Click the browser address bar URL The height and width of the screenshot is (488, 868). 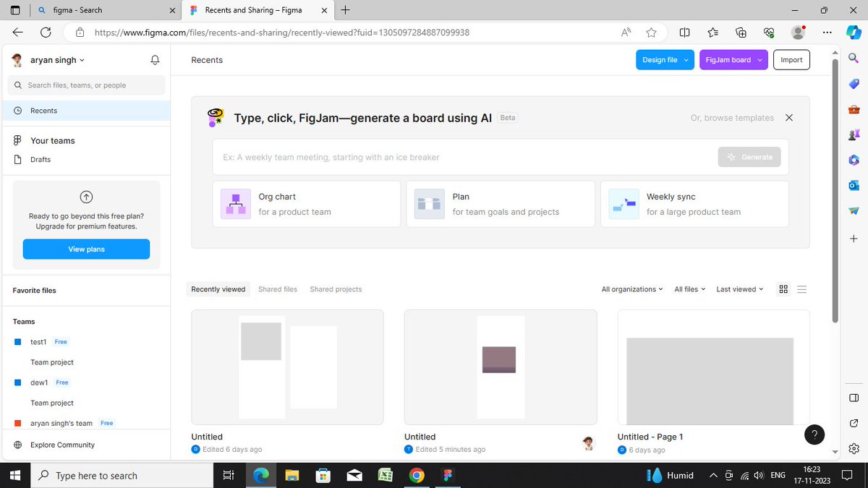[282, 33]
